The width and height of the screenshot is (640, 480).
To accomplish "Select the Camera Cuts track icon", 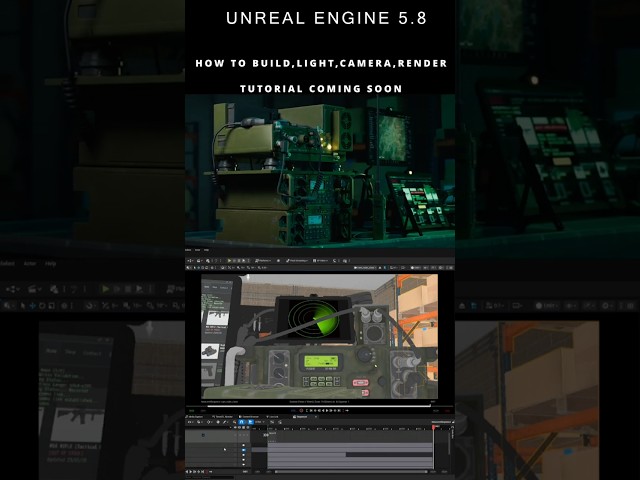I will point(203,435).
